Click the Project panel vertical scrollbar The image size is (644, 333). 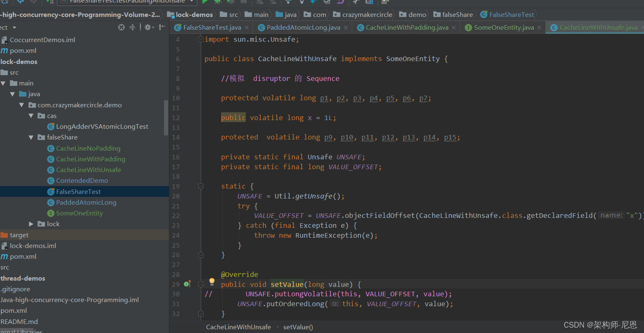(x=166, y=118)
